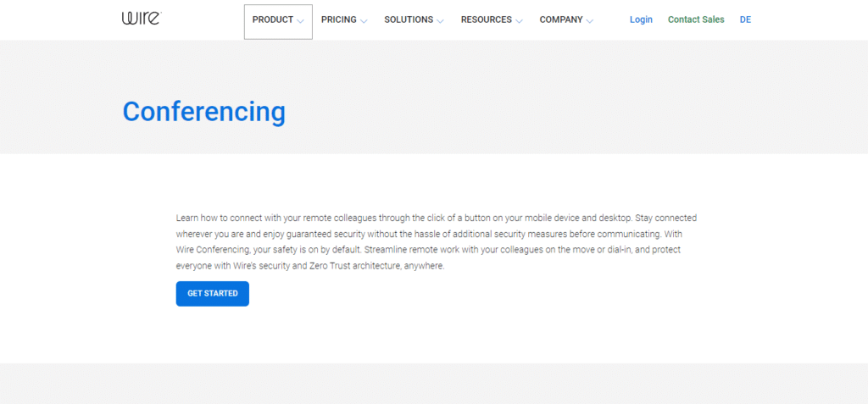The height and width of the screenshot is (404, 868).
Task: Click the arrow beside PRICING
Action: [364, 21]
